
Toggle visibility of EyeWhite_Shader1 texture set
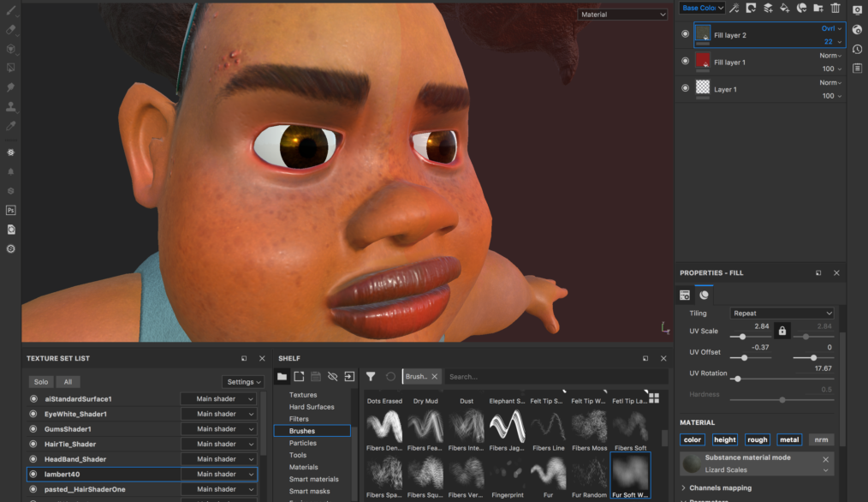click(x=33, y=414)
